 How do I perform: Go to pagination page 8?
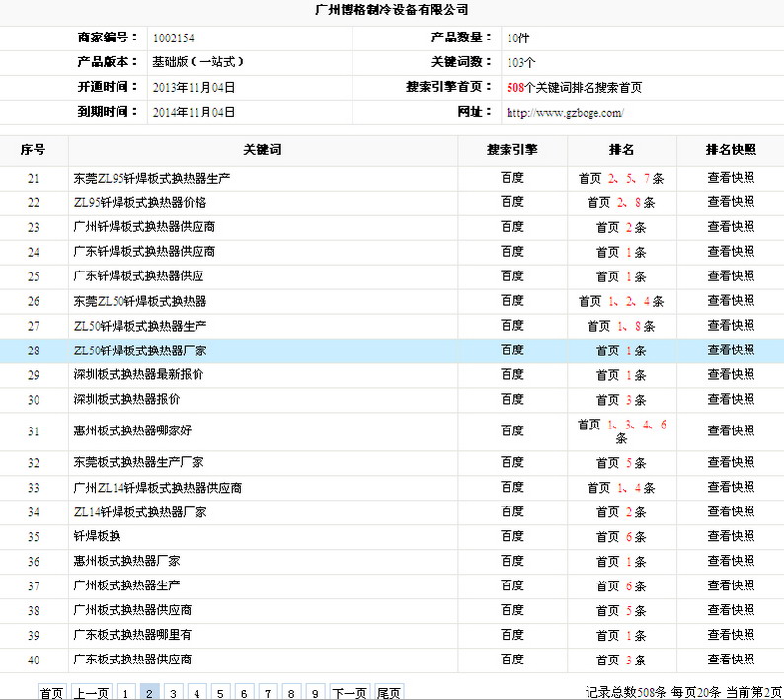click(291, 693)
